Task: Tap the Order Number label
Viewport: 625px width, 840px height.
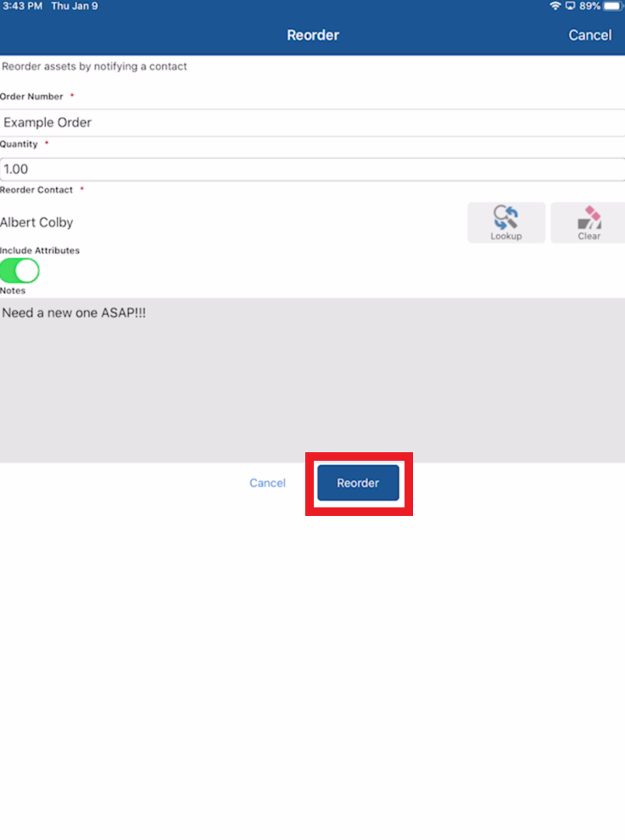Action: [x=31, y=97]
